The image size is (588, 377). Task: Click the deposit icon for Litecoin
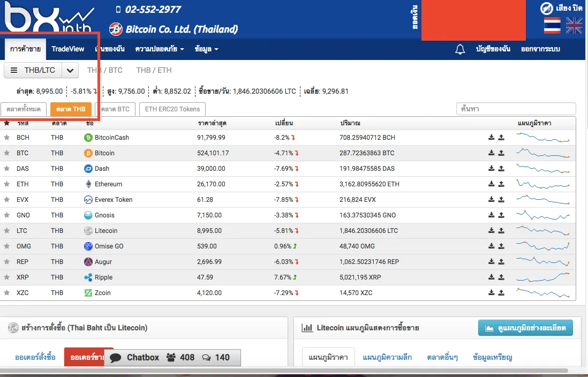(x=491, y=231)
